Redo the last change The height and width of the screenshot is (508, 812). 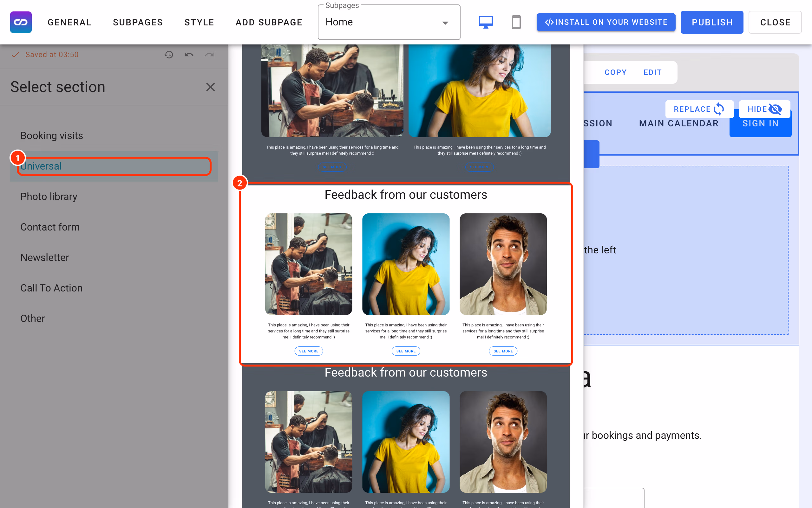pos(209,54)
